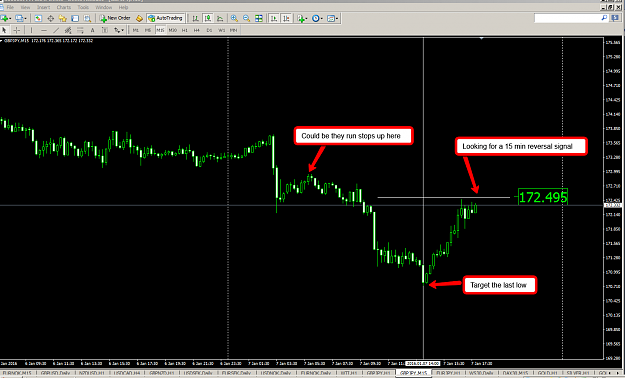Select the Vertical Line tool

coord(31,30)
